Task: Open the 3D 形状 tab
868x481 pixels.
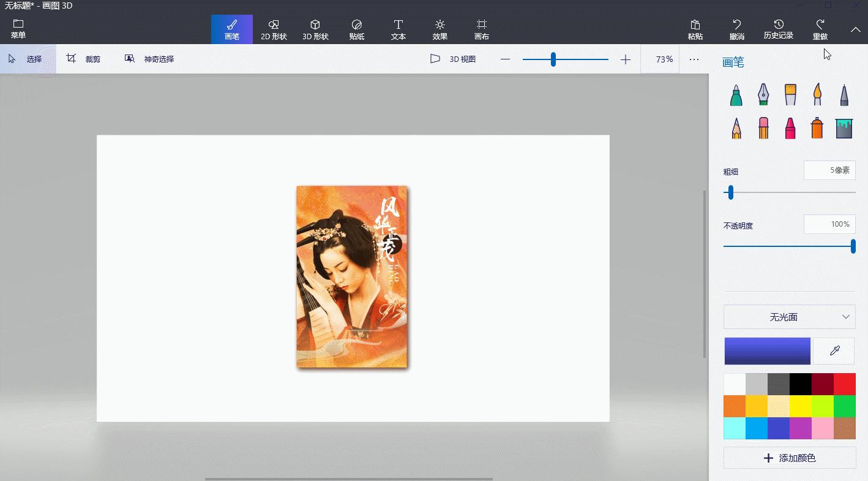Action: 315,29
